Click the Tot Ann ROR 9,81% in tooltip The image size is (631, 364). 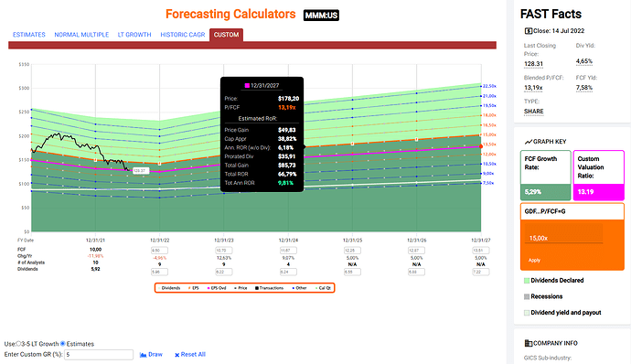coord(285,183)
